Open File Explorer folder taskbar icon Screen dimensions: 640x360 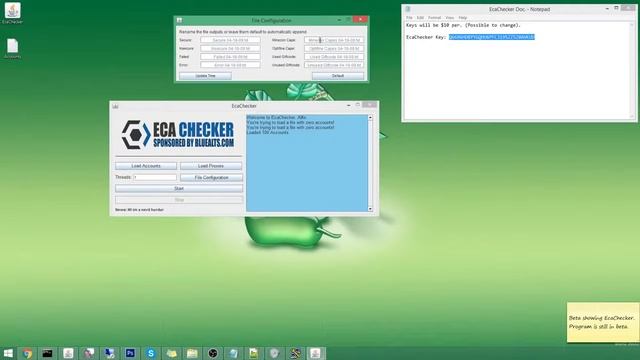(x=192, y=353)
